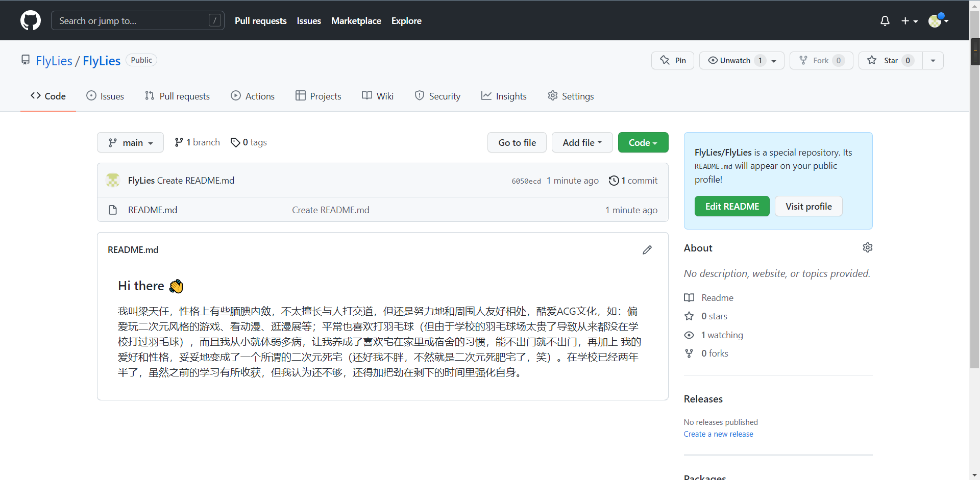Open the Security tab
Screen dimensions: 980x480
(437, 96)
